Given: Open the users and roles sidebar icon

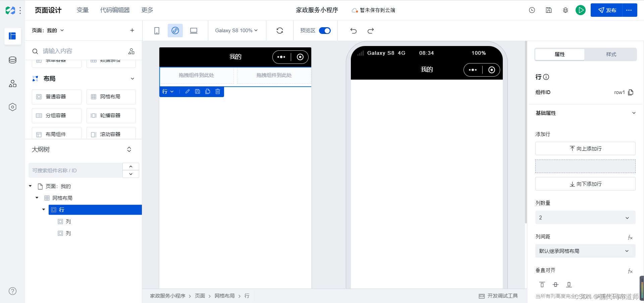Looking at the screenshot, I should point(12,84).
